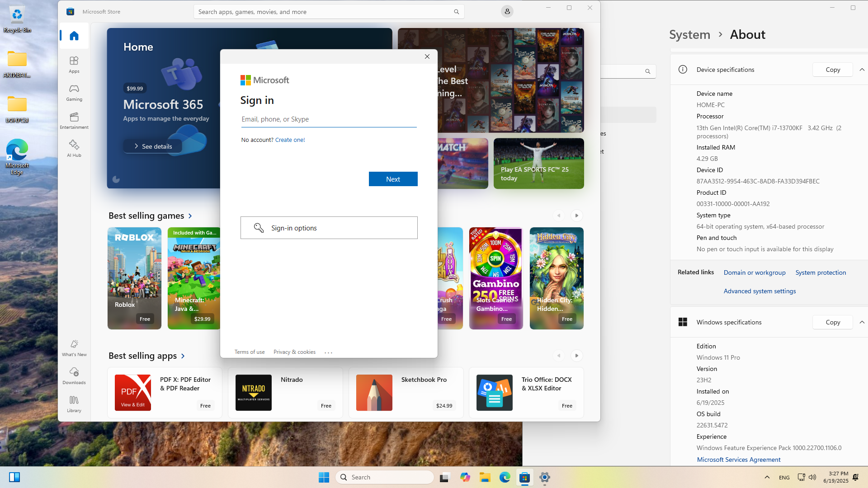Open Advanced system settings link
The height and width of the screenshot is (488, 868).
[759, 291]
